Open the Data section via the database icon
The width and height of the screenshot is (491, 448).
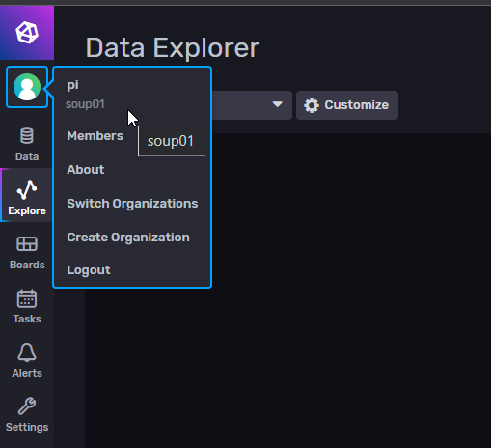click(27, 136)
